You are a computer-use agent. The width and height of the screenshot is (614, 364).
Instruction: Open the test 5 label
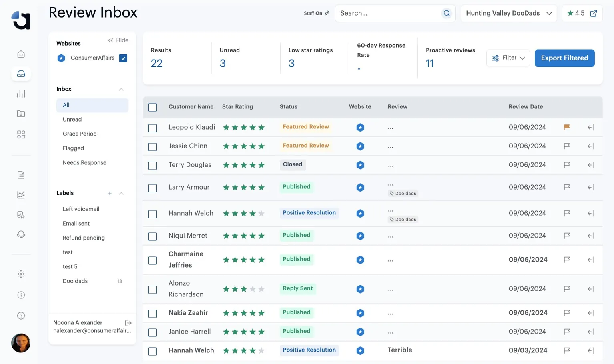pyautogui.click(x=70, y=267)
